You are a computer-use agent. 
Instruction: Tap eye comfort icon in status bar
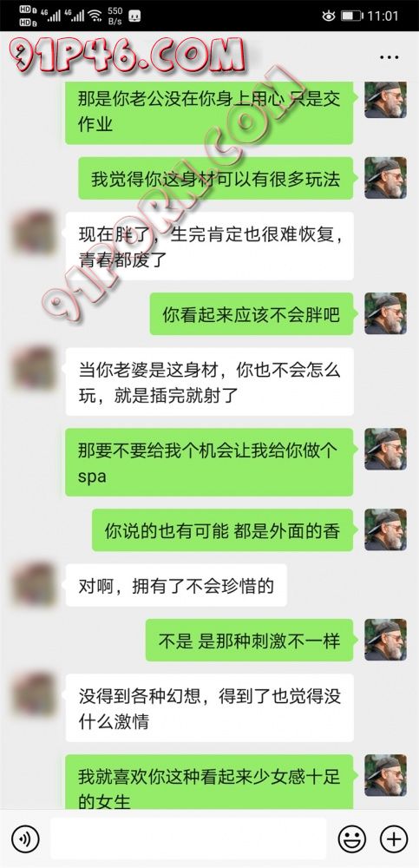click(x=329, y=16)
